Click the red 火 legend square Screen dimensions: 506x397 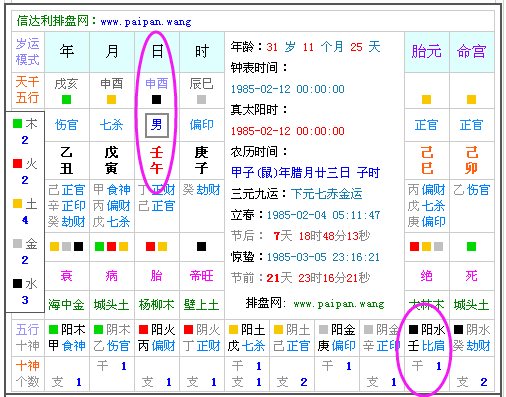coord(17,164)
